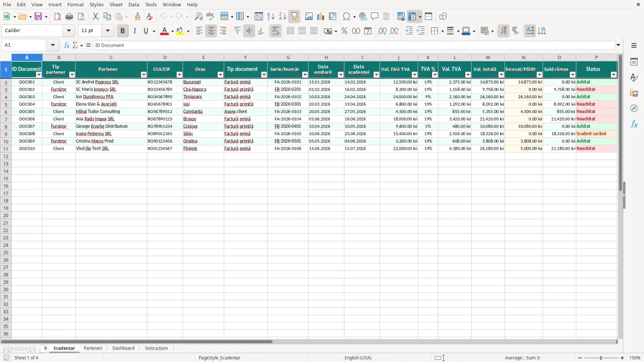The image size is (644, 362).
Task: Toggle Center Vertically alignment
Action: point(249,31)
